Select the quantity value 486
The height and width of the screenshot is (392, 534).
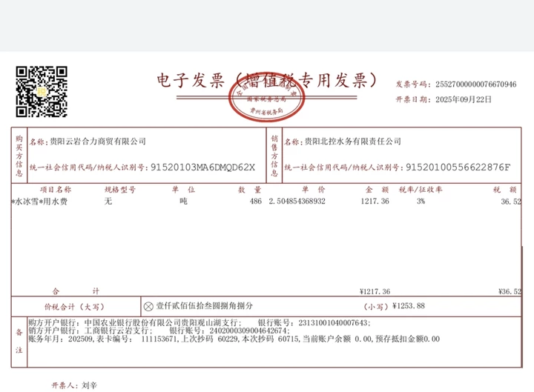click(255, 202)
